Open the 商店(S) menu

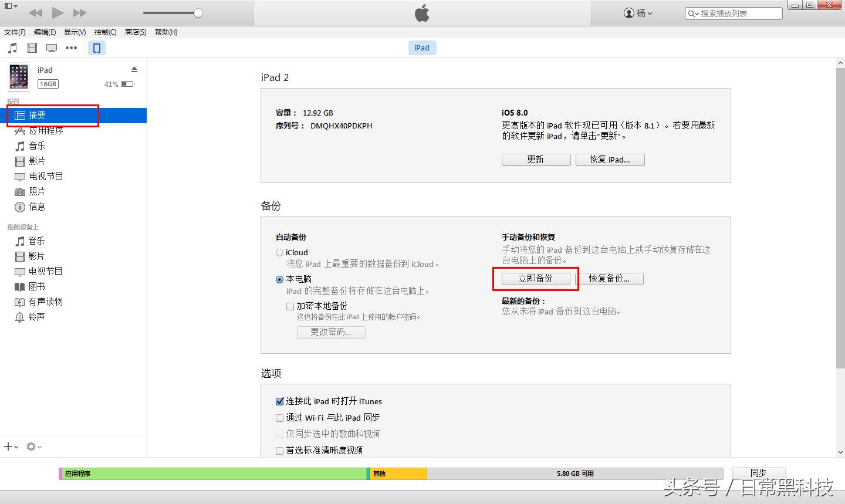click(136, 32)
